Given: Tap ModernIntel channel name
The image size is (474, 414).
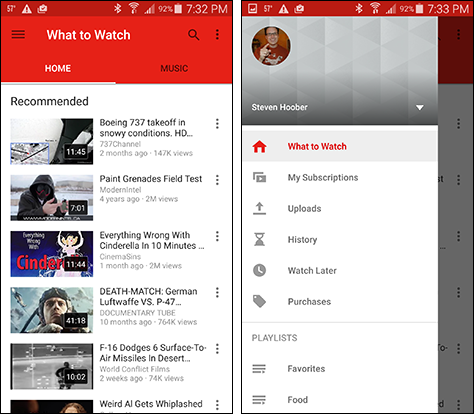Looking at the screenshot, I should 120,190.
